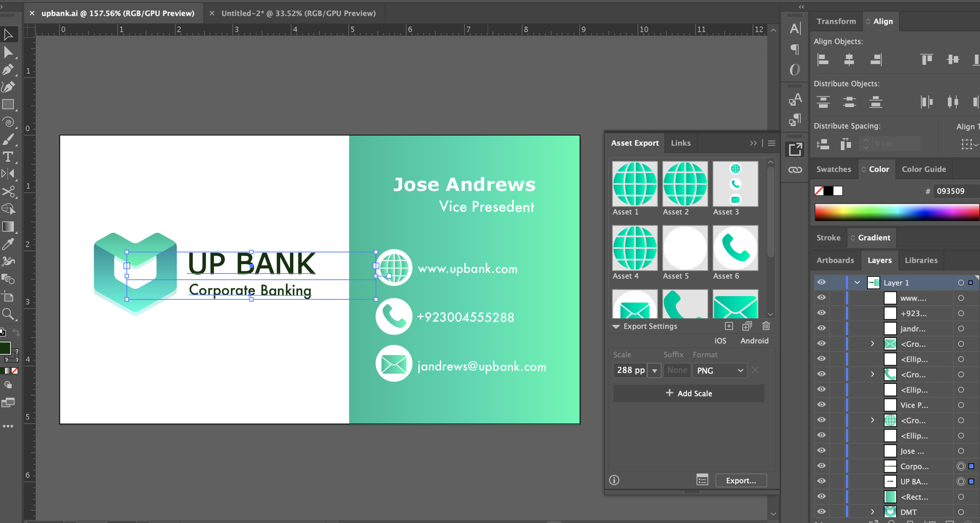Activate the Zoom tool

point(8,314)
